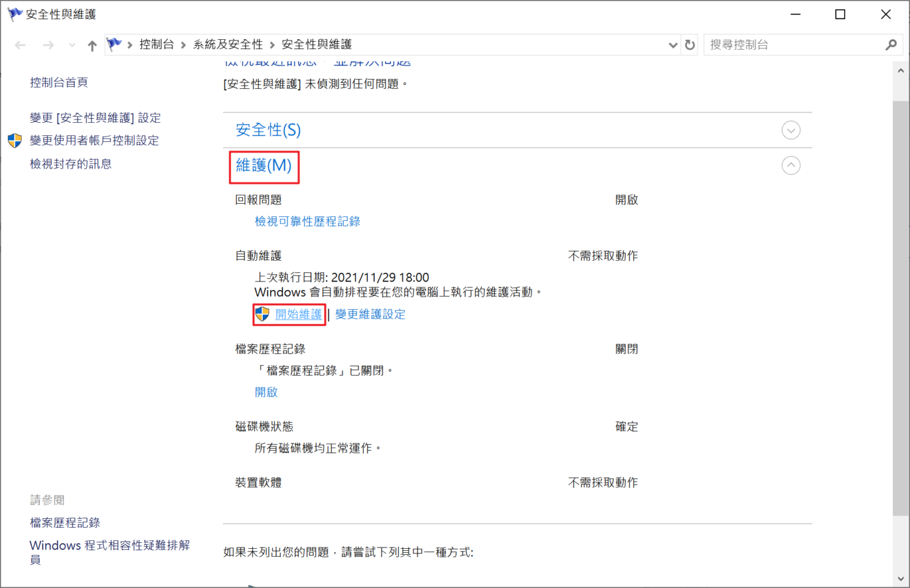Image resolution: width=910 pixels, height=588 pixels.
Task: Click the search magnifier icon
Action: click(891, 44)
